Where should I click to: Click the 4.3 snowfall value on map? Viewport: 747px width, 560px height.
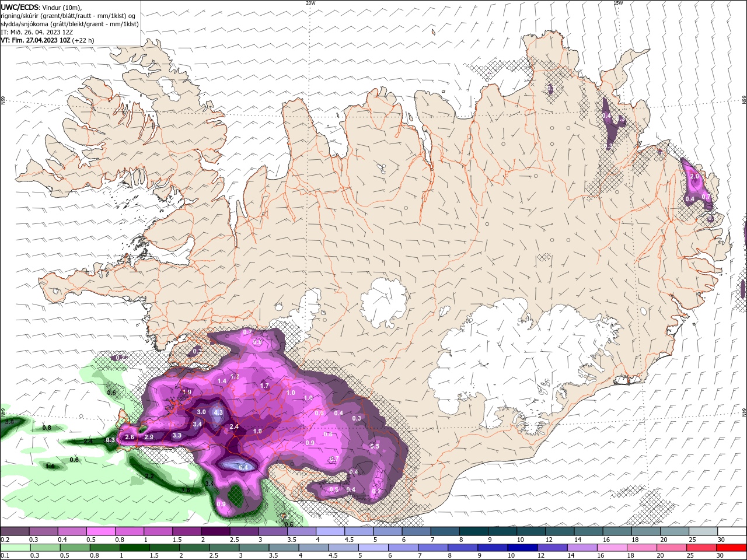(x=219, y=412)
